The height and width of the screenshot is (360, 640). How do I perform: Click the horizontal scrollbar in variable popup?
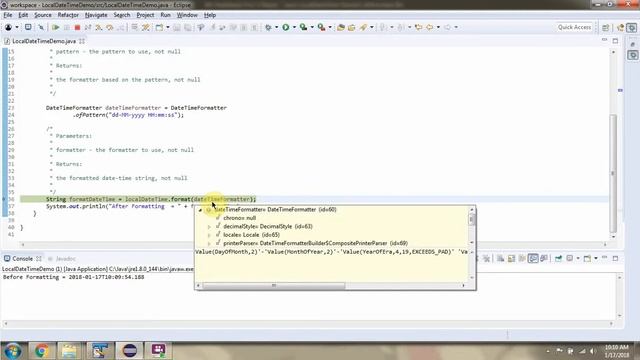273,286
